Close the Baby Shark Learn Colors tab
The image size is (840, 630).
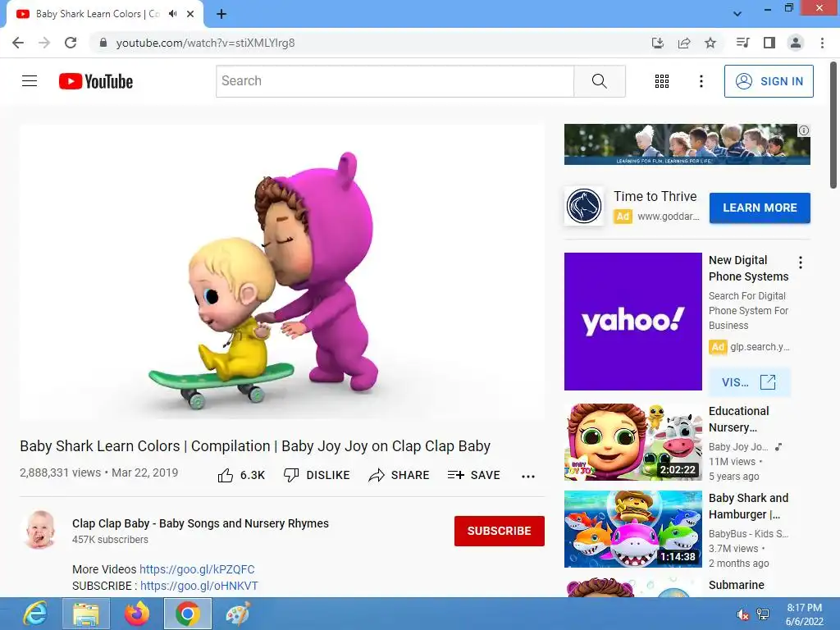click(x=190, y=14)
